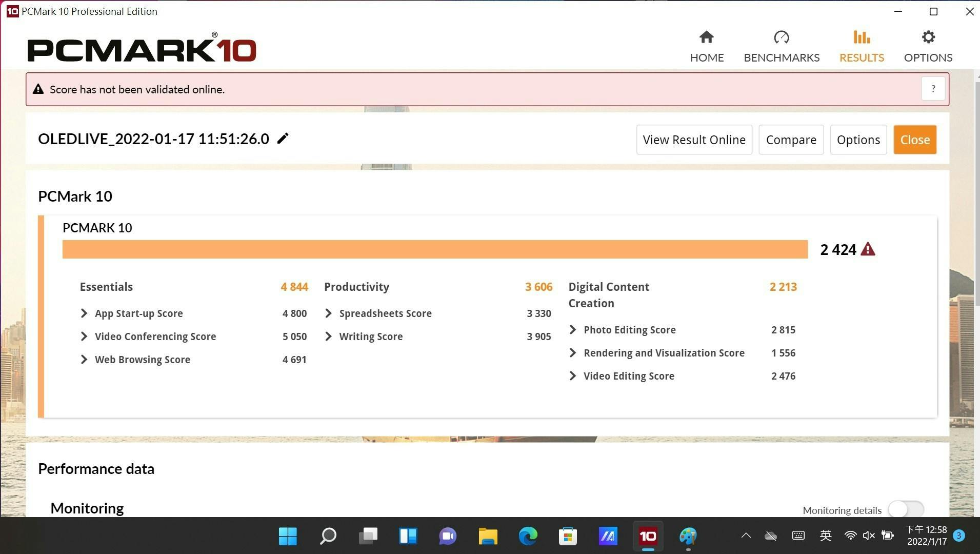Open Teams Chat taskbar icon
980x554 pixels.
(x=448, y=536)
